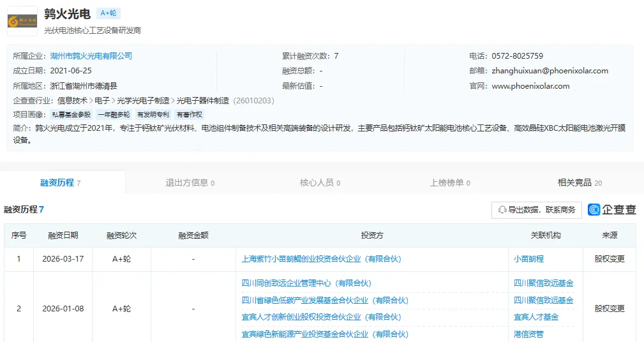Click 股权变更 source in row 2

coord(610,309)
